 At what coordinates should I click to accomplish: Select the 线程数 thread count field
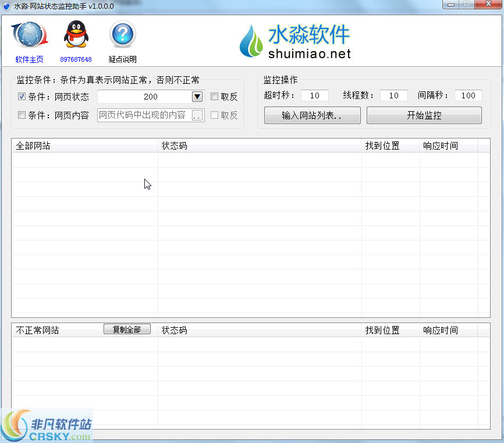tap(393, 95)
